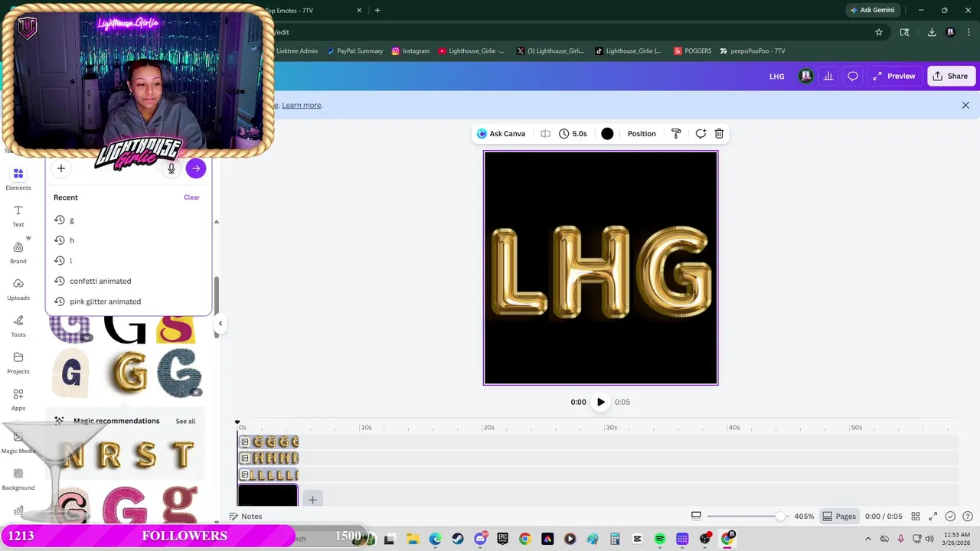Open the Projects panel in sidebar

pyautogui.click(x=18, y=363)
